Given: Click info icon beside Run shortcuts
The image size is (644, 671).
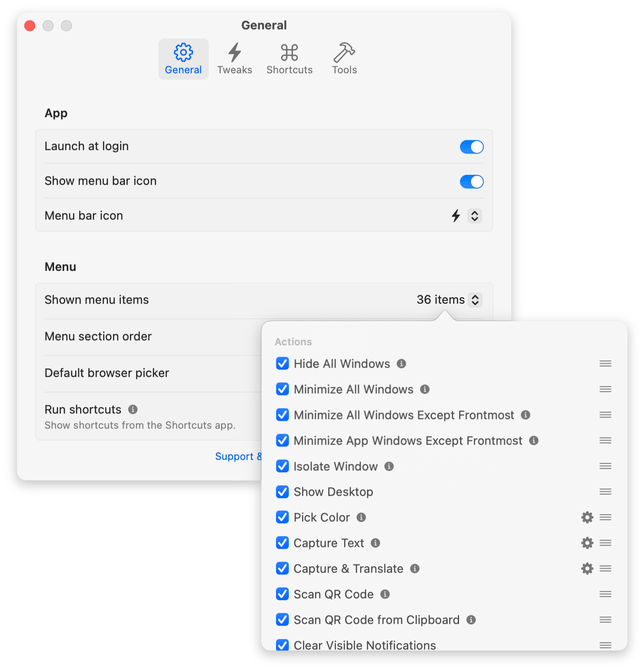Looking at the screenshot, I should pyautogui.click(x=133, y=409).
